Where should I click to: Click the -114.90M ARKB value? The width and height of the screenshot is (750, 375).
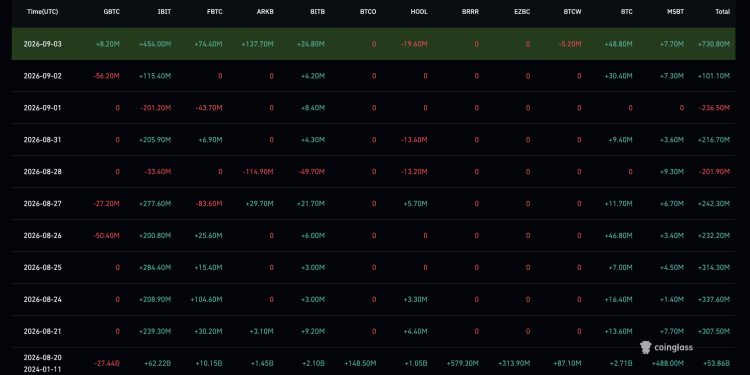click(258, 172)
